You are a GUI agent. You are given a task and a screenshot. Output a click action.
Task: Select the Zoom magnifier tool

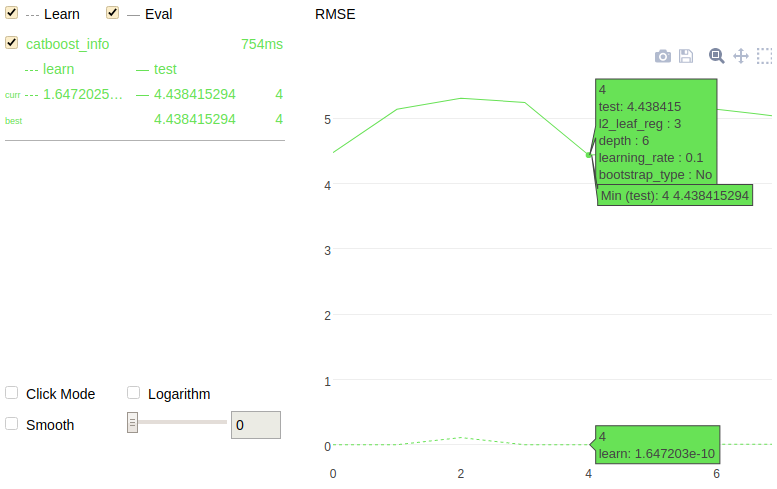pos(716,56)
